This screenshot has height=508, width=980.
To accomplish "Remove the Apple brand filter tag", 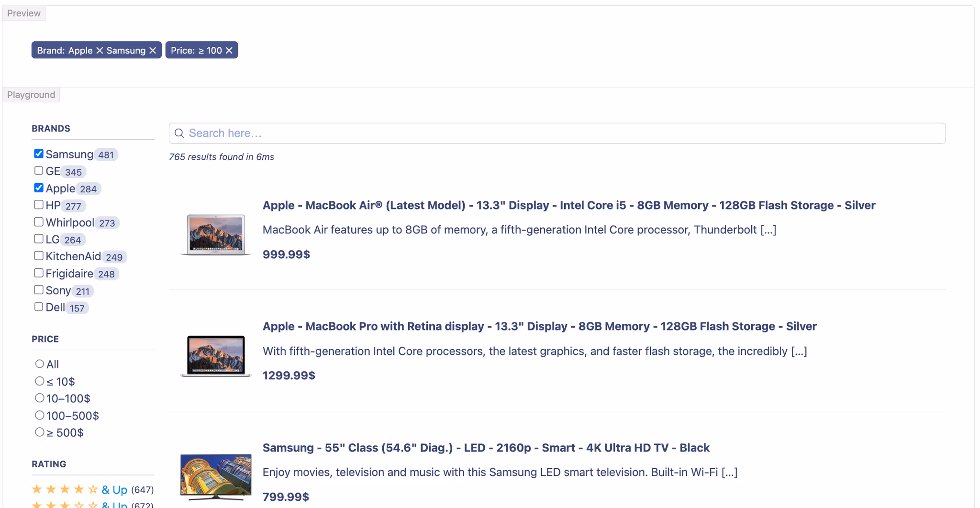I will (x=100, y=50).
